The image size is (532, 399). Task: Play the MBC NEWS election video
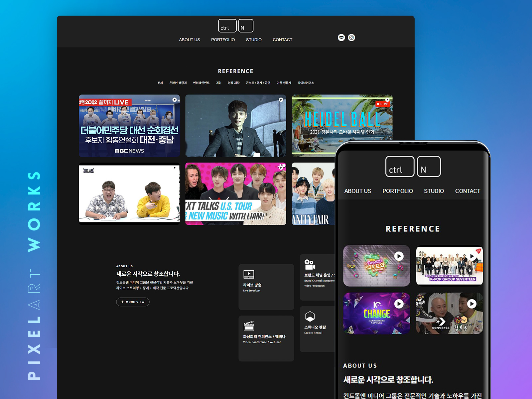coord(175,100)
